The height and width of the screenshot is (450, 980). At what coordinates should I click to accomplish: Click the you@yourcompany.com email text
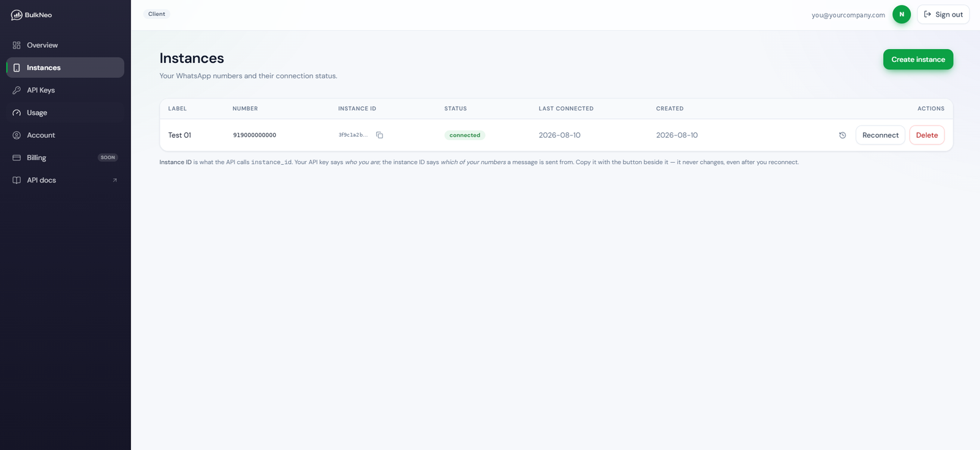tap(848, 15)
